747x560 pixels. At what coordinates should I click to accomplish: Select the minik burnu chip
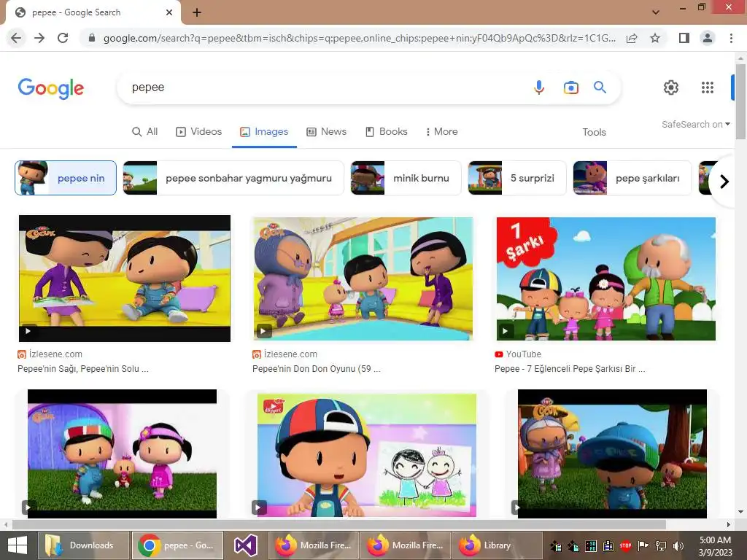406,178
